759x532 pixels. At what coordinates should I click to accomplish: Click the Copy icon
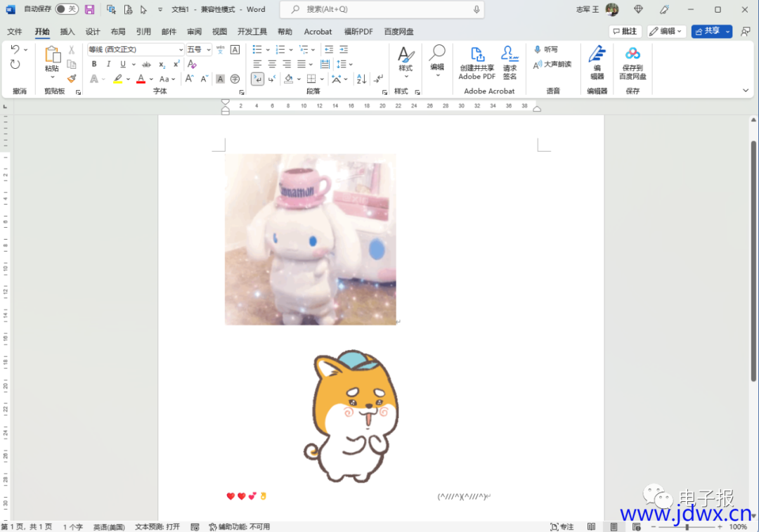point(72,64)
